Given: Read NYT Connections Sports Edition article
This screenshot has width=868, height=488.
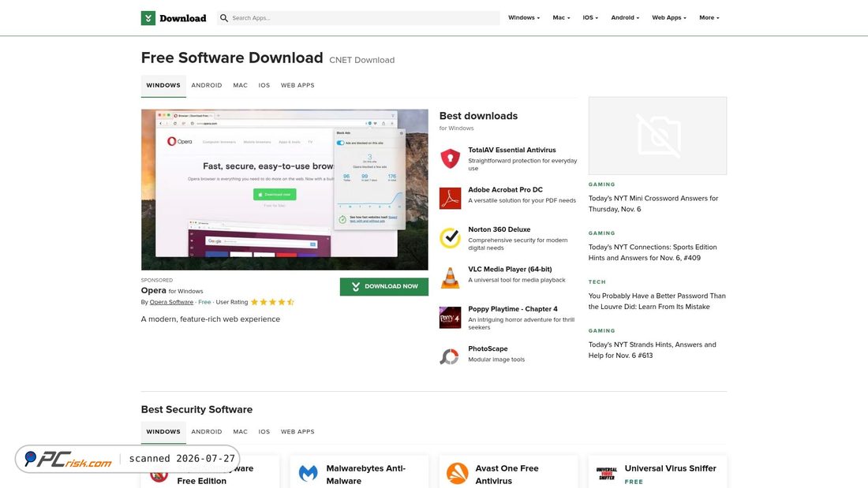Looking at the screenshot, I should tap(653, 252).
